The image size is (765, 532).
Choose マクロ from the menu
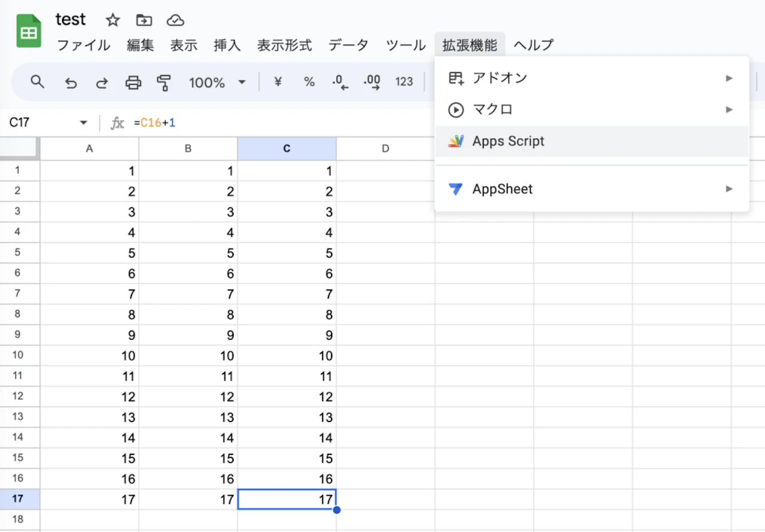click(592, 109)
